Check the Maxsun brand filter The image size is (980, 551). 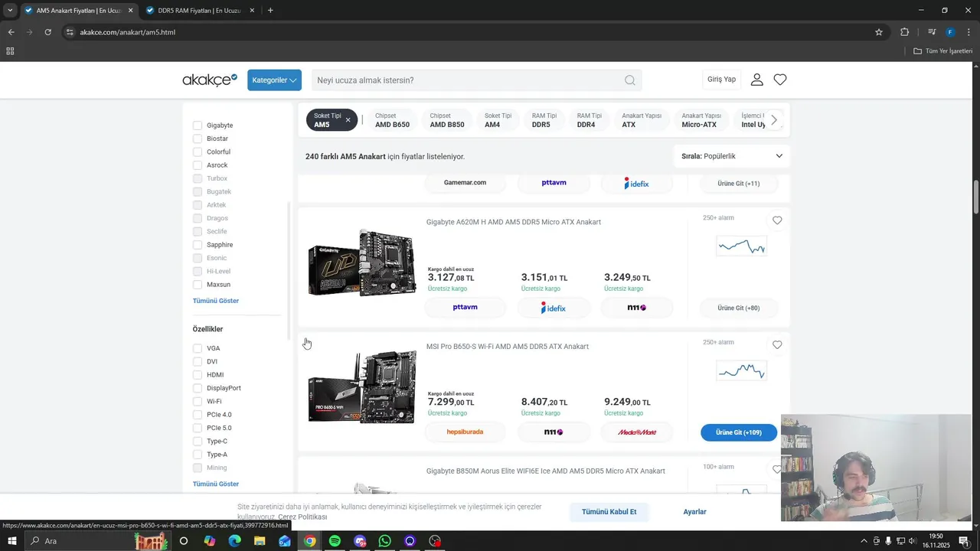(198, 285)
